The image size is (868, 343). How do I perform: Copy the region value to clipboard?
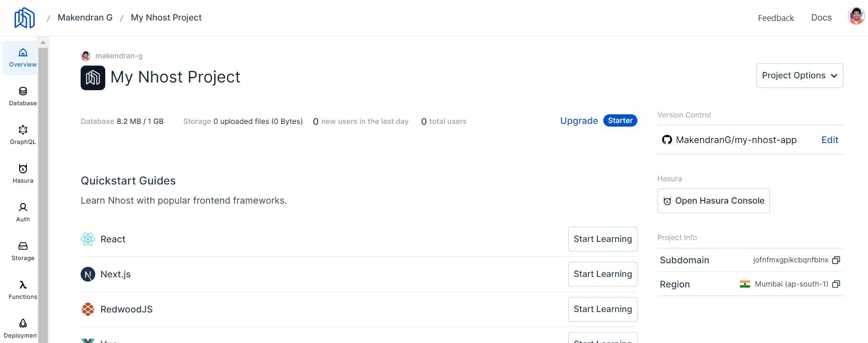[836, 284]
